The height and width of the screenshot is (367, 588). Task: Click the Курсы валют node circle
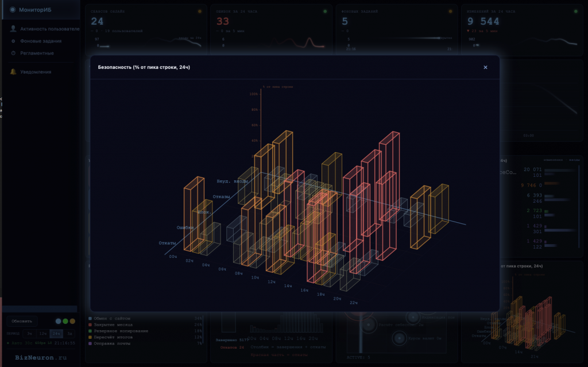pyautogui.click(x=399, y=338)
